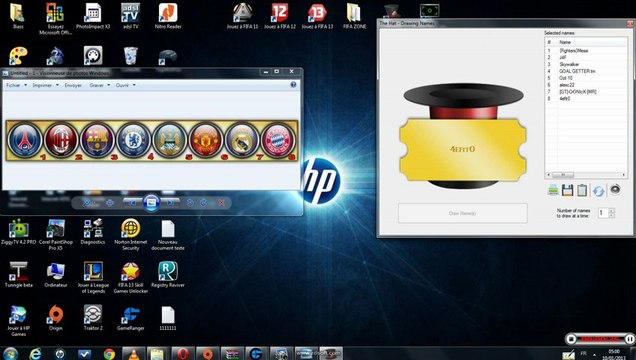The height and width of the screenshot is (360, 636).
Task: Open the Fichier menu dropdown
Action: tap(17, 85)
